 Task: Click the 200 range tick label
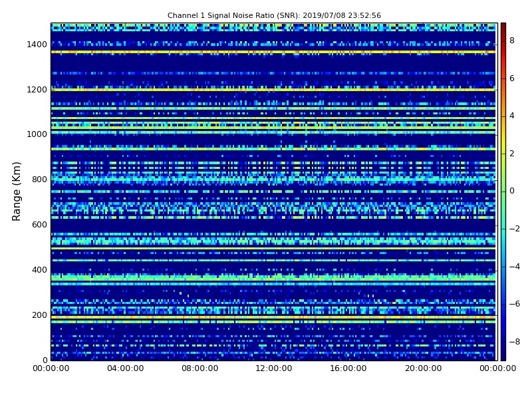(39, 315)
